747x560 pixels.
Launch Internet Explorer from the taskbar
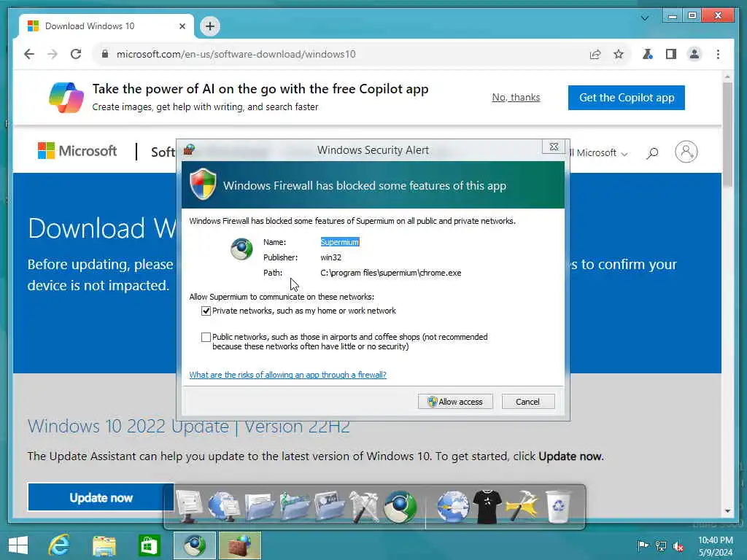[x=59, y=545]
